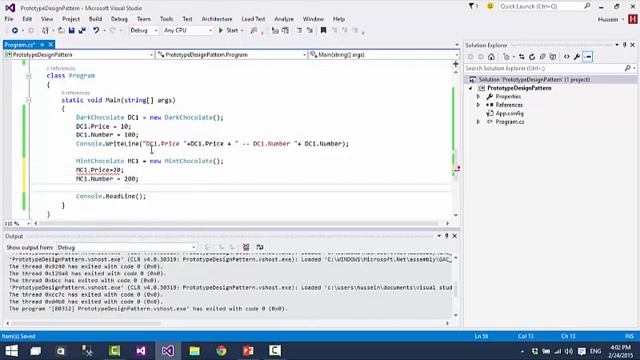Image resolution: width=640 pixels, height=360 pixels.
Task: Open Show output from Debug dropdown
Action: (127, 247)
